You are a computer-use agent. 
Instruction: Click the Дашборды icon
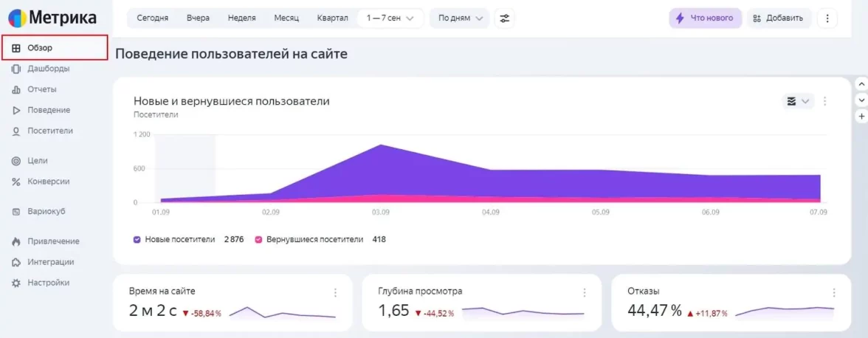16,69
